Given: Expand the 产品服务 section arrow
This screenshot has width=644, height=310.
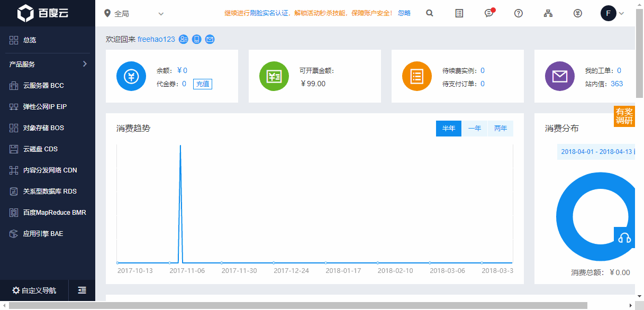Looking at the screenshot, I should click(85, 64).
